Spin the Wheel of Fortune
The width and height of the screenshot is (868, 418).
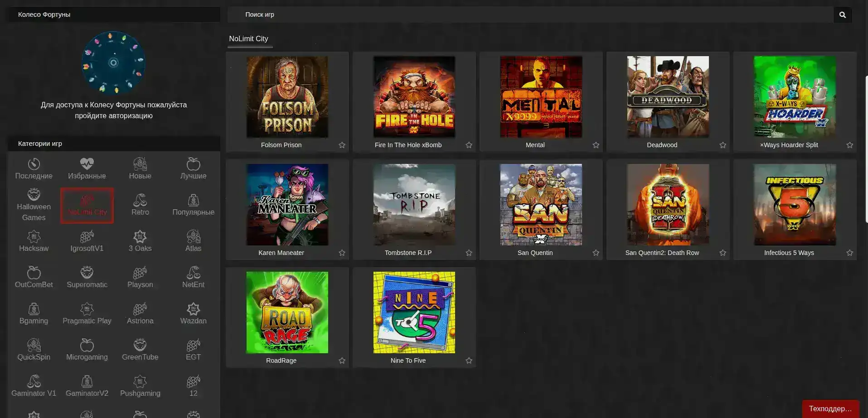click(113, 62)
